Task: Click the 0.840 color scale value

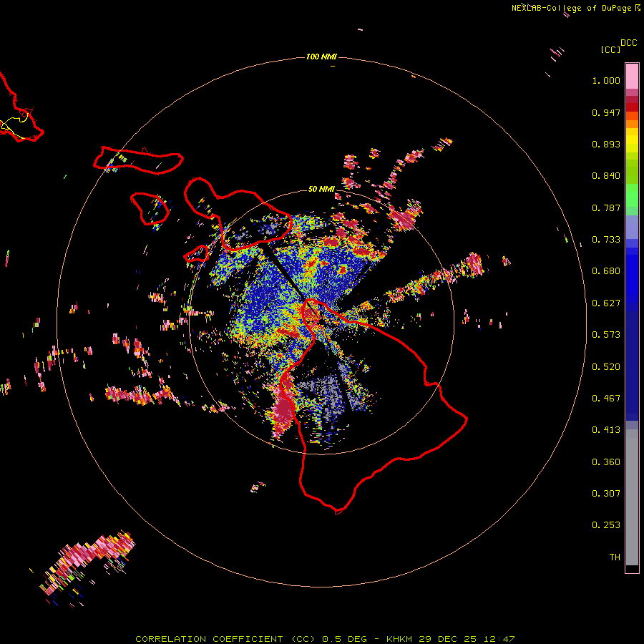Action: tap(606, 176)
